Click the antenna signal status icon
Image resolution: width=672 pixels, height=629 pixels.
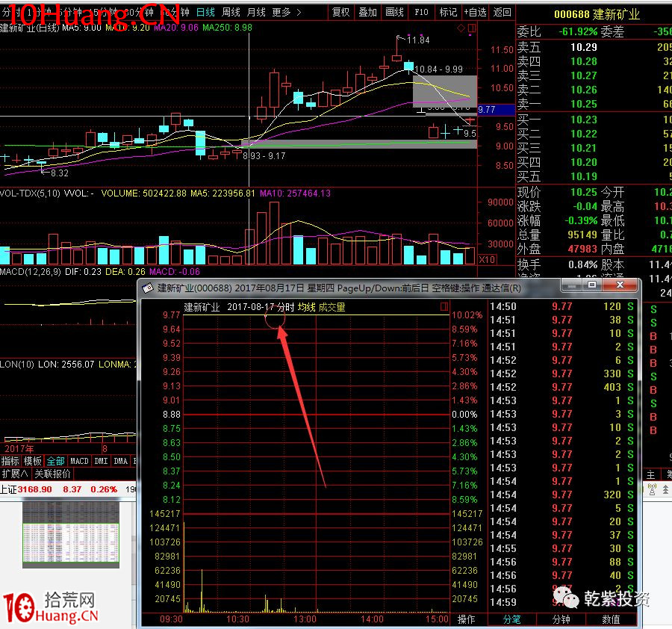[653, 489]
